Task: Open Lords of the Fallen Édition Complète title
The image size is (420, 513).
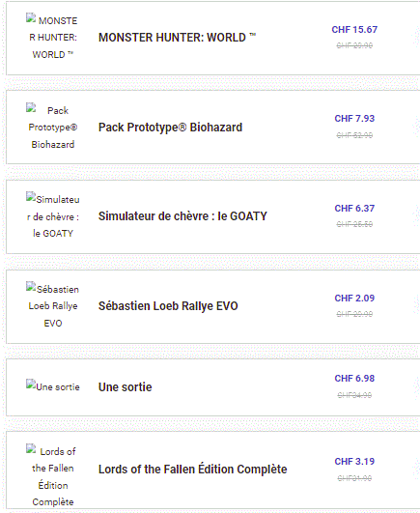Action: pos(193,470)
